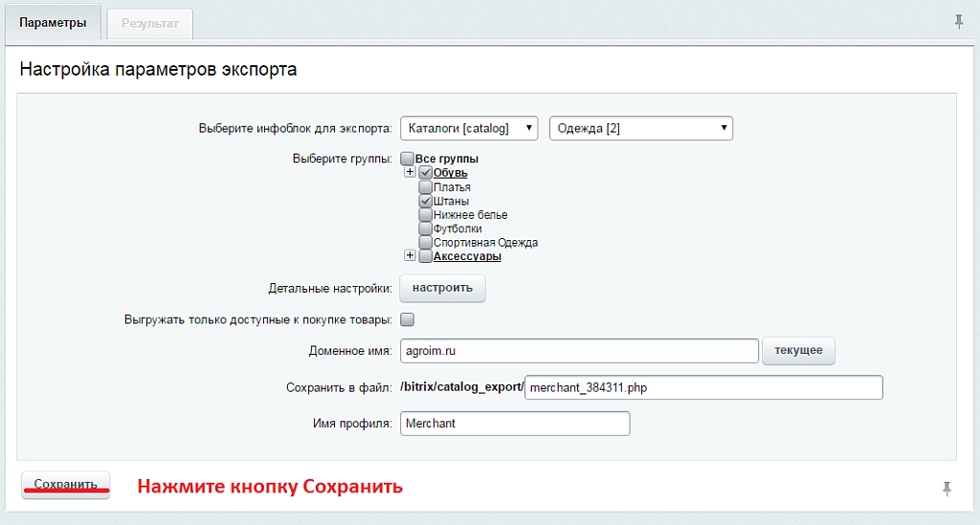Screen dimensions: 980x525
Task: Uncheck the Штаны checkbox
Action: coord(426,201)
